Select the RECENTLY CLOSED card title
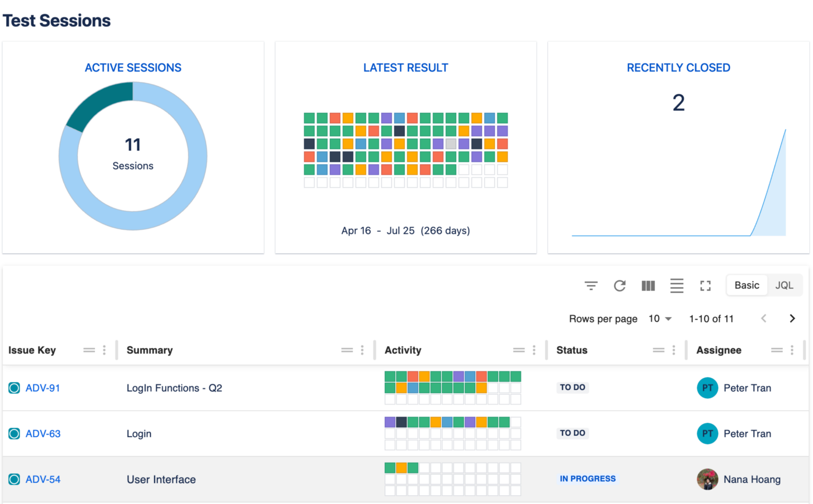This screenshot has width=813, height=504. pos(678,67)
